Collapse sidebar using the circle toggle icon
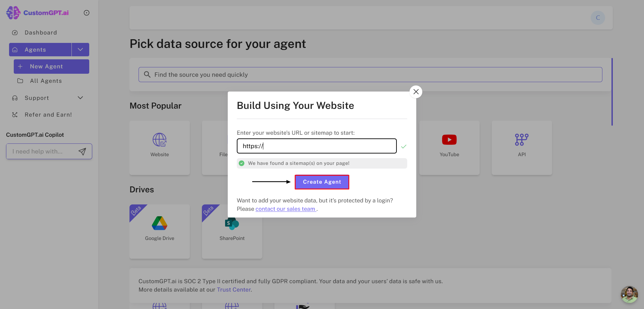The height and width of the screenshot is (309, 644). [x=87, y=13]
